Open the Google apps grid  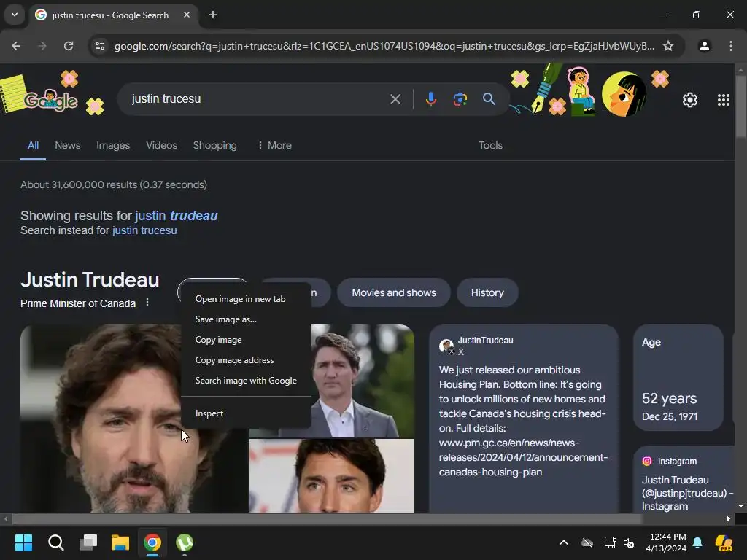[x=723, y=99]
